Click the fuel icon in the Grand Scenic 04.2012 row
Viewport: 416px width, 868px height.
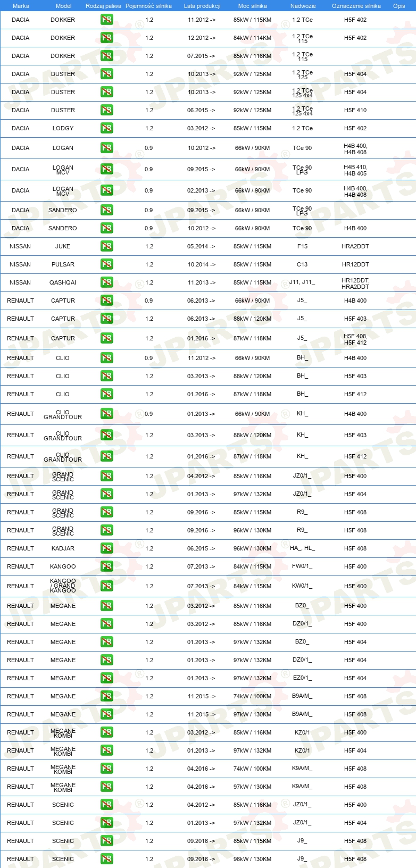(x=107, y=476)
